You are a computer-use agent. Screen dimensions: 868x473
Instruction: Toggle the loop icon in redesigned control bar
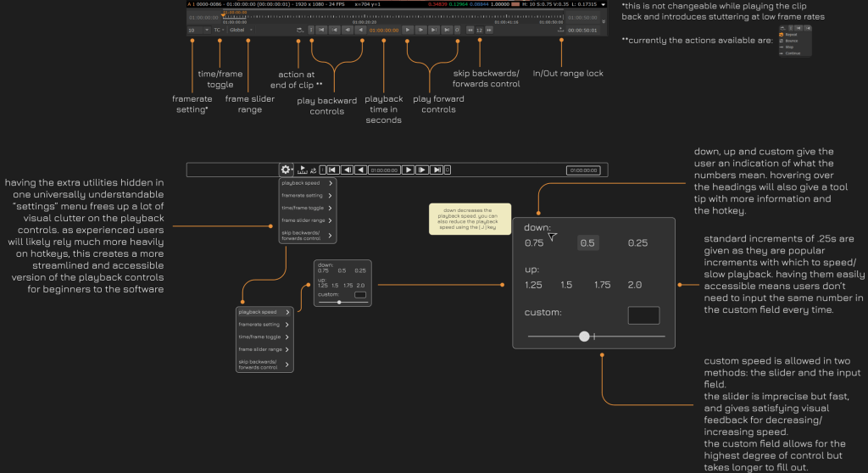pyautogui.click(x=313, y=170)
